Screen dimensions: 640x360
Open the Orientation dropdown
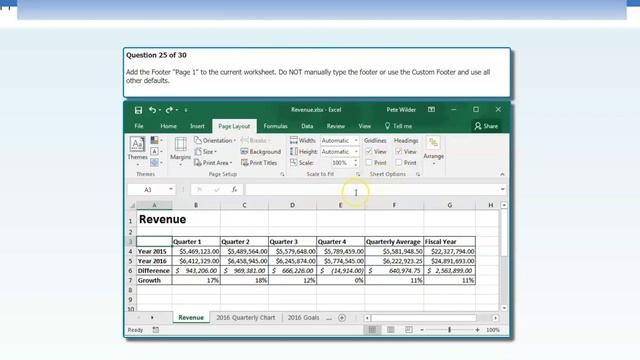[x=215, y=140]
